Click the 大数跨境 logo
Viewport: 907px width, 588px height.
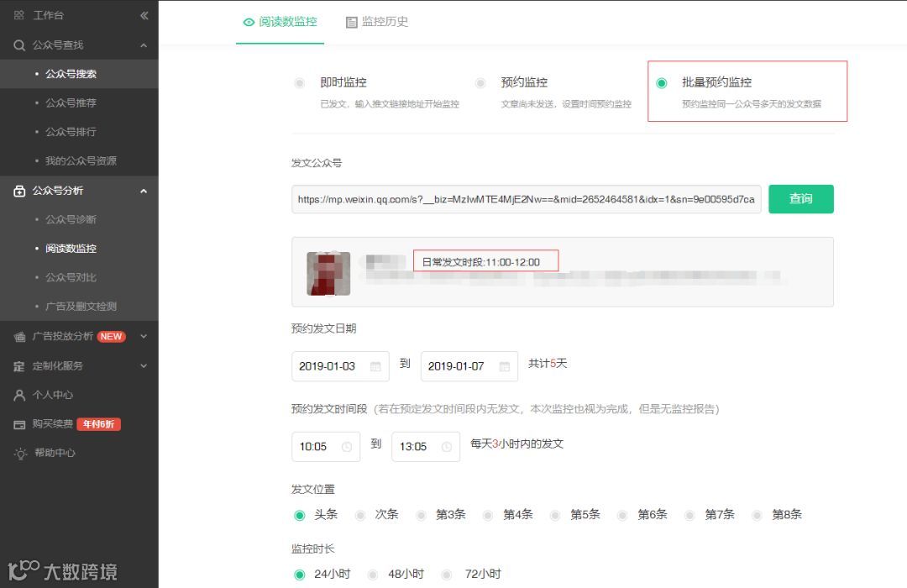tap(62, 571)
